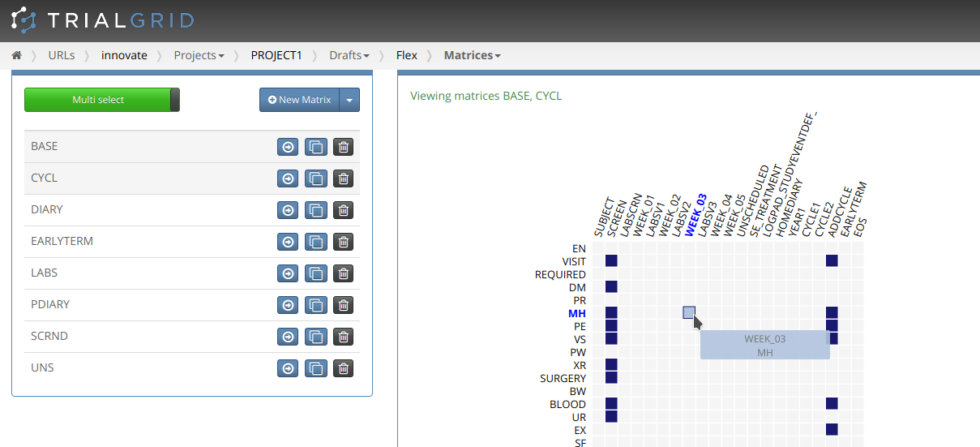
Task: Delete the DIARY matrix via trash icon
Action: point(343,210)
